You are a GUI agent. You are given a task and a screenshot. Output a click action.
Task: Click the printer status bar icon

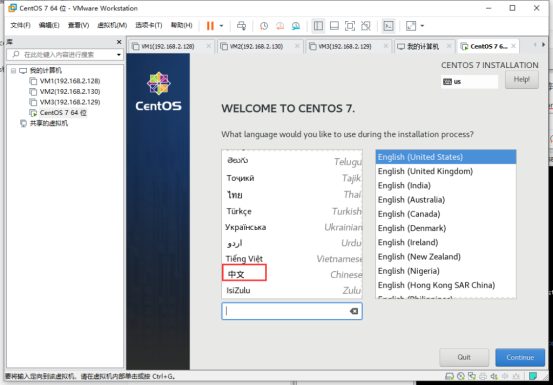click(x=483, y=376)
